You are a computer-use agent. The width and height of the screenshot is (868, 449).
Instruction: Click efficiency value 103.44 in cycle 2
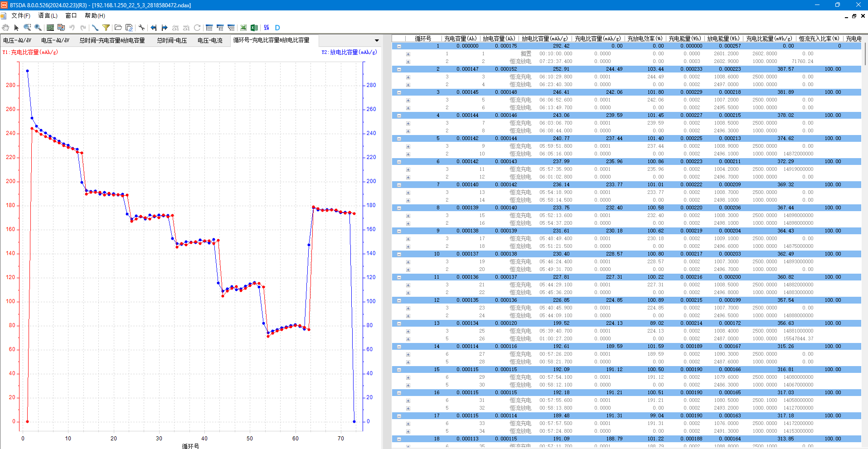point(655,69)
